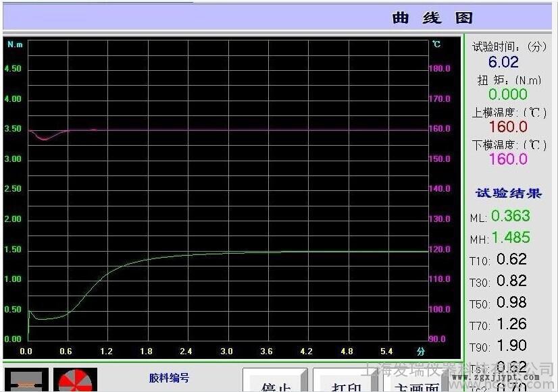
Task: Click the lower mold temperature value under 下模温度
Action: point(508,159)
